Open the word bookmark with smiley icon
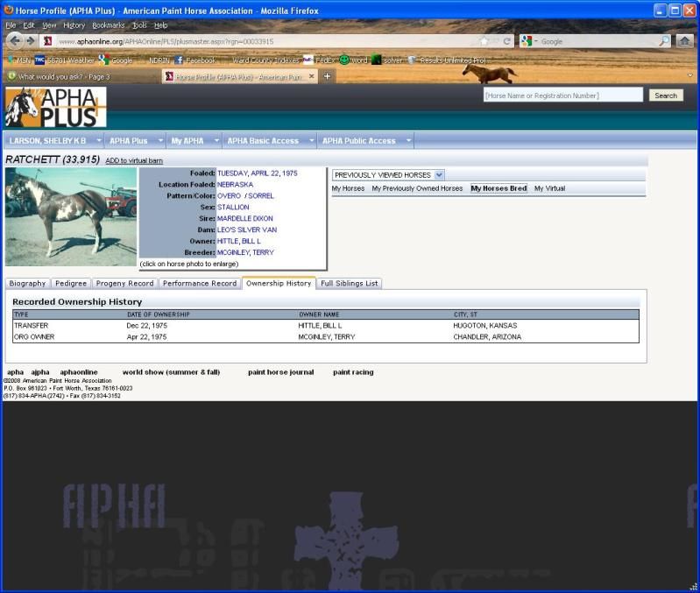This screenshot has height=593, width=700. coord(354,60)
